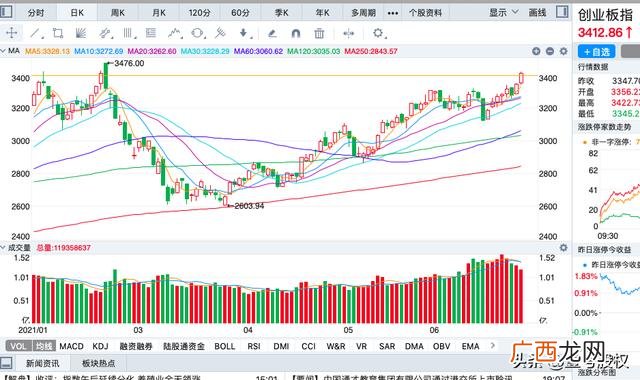
Task: Toggle the VOL indicator button
Action: 18,346
